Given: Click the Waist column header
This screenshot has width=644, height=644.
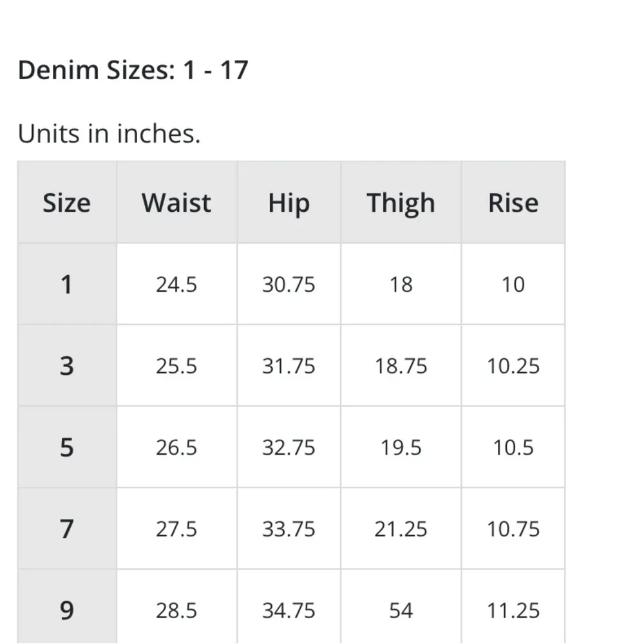Looking at the screenshot, I should [176, 203].
